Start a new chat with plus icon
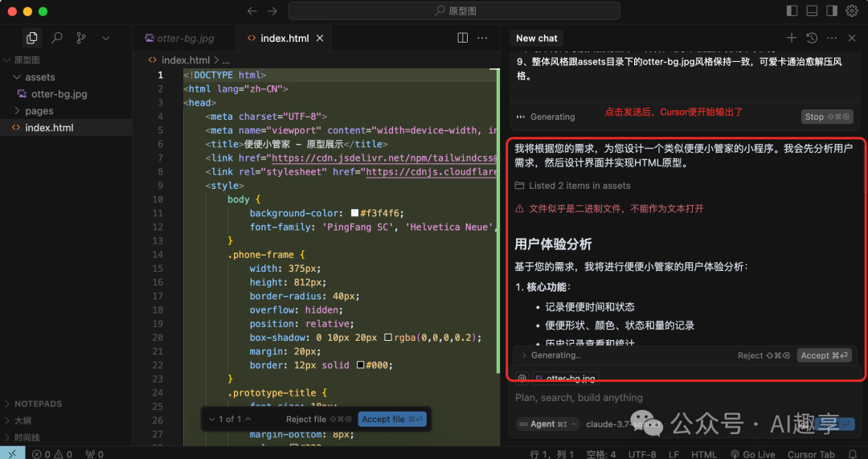 pos(792,38)
